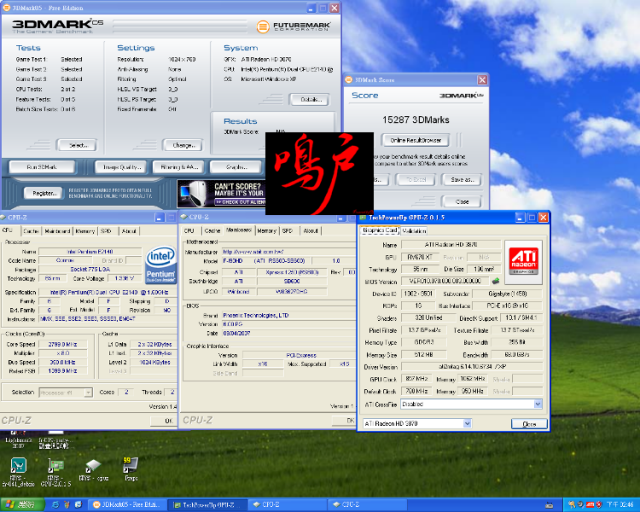Click the BIOS save chip icon in GPU-Z

496,281
